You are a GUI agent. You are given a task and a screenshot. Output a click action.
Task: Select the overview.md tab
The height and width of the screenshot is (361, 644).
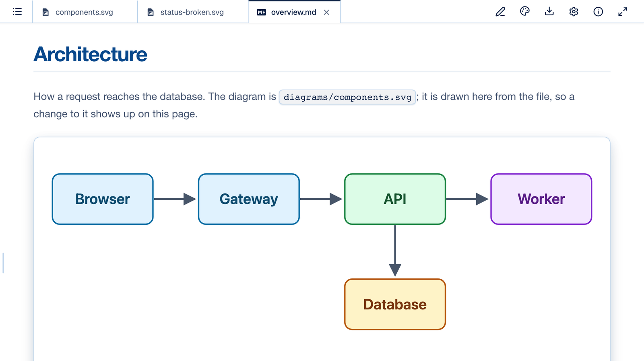click(294, 12)
